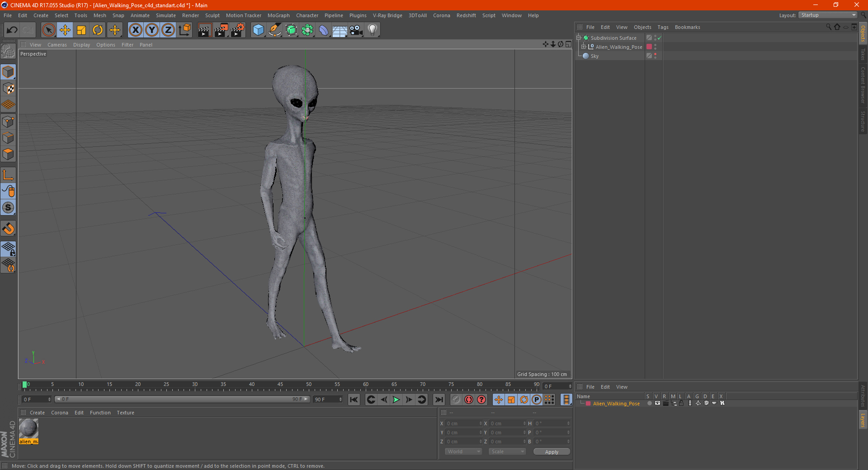Activate the Move tool in top toolbar

click(x=65, y=30)
